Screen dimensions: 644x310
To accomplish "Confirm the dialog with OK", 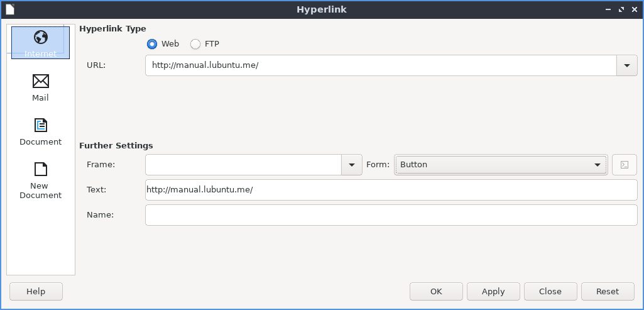I will [x=436, y=291].
